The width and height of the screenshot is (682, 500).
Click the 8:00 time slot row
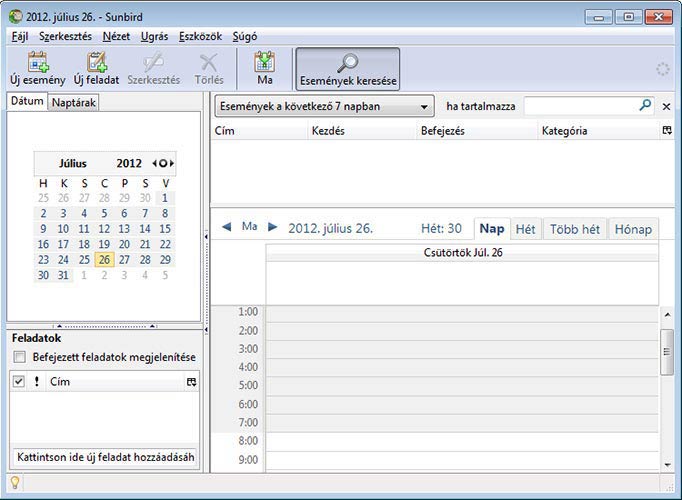462,442
